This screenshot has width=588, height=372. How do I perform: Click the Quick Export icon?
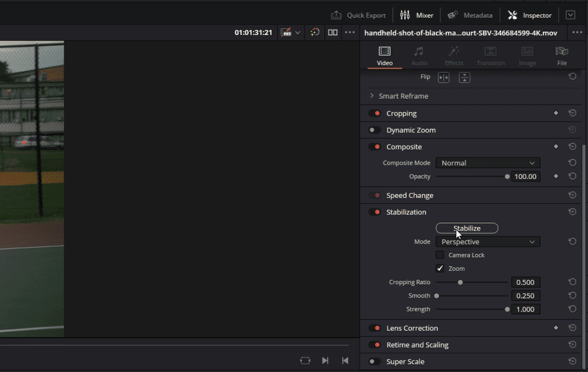pos(336,15)
